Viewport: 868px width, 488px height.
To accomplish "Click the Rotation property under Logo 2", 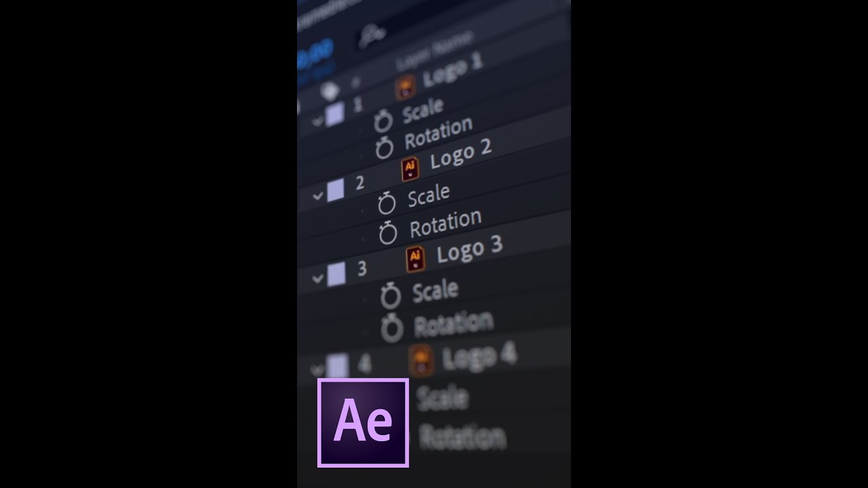I will tap(446, 224).
